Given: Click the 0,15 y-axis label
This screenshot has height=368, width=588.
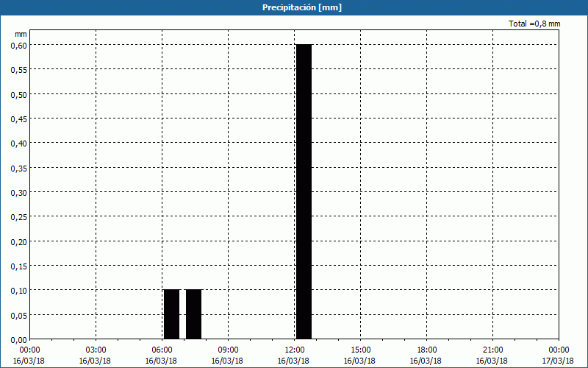Looking at the screenshot, I should point(19,266).
